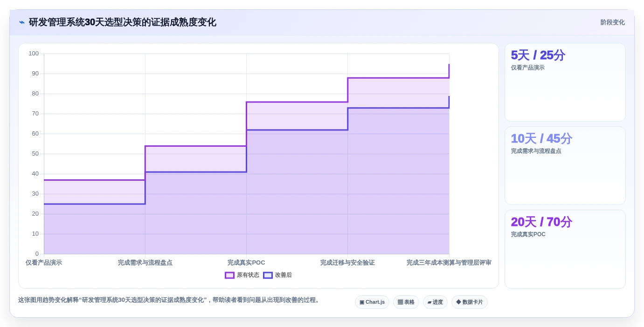Click the 100 value on y-axis
The image size is (644, 327).
pyautogui.click(x=34, y=54)
